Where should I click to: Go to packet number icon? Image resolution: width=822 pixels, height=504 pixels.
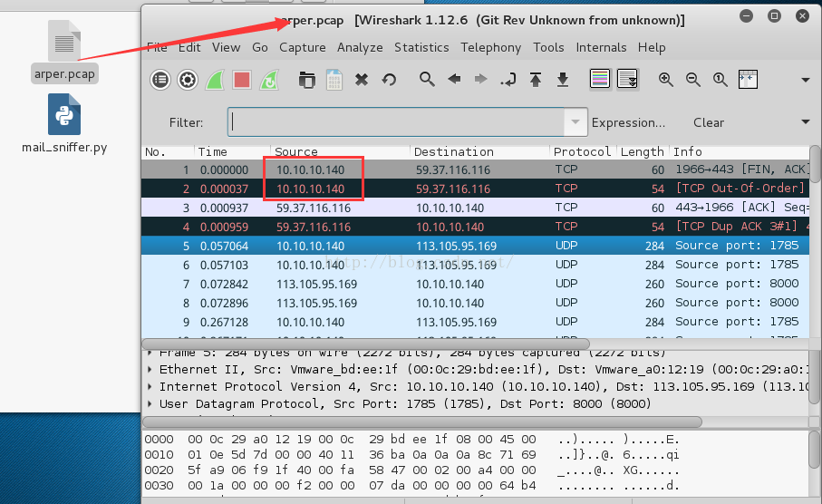pyautogui.click(x=508, y=80)
